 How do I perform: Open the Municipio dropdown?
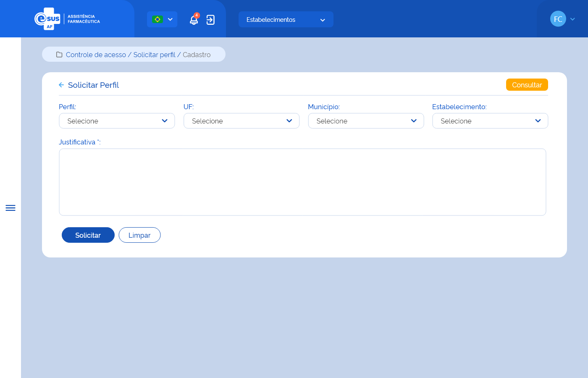coord(366,121)
